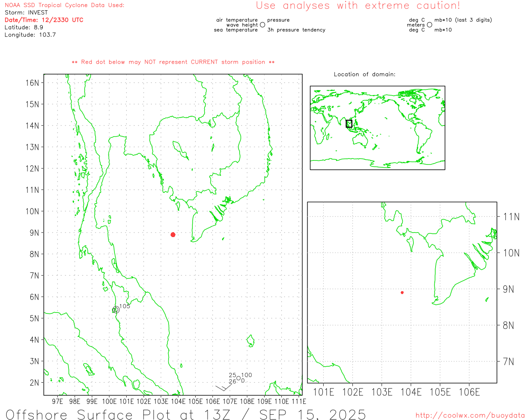The height and width of the screenshot is (420, 525).
Task: Click the world location domain thumbnail map
Action: pos(378,128)
